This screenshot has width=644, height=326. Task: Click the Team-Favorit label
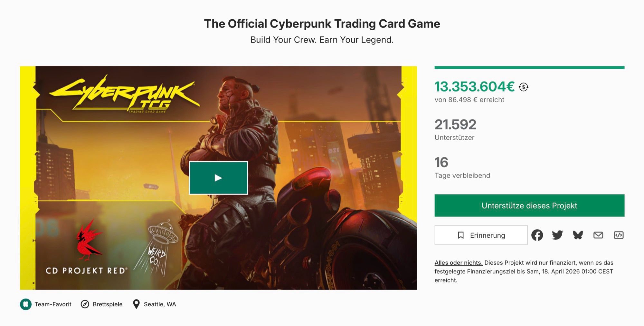coord(53,304)
